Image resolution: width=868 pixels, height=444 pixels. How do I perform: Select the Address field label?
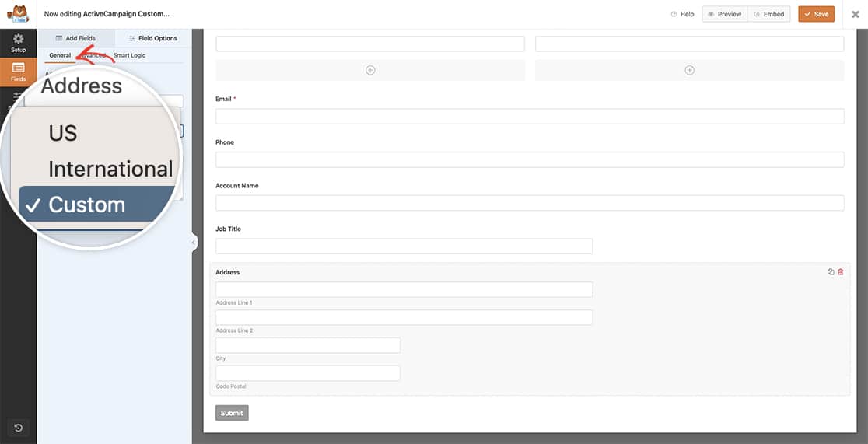pyautogui.click(x=227, y=272)
